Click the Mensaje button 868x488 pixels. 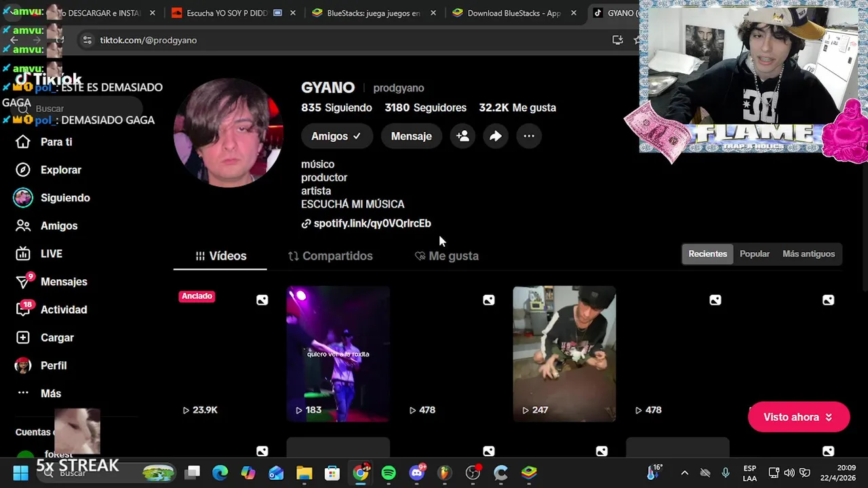[x=411, y=136]
